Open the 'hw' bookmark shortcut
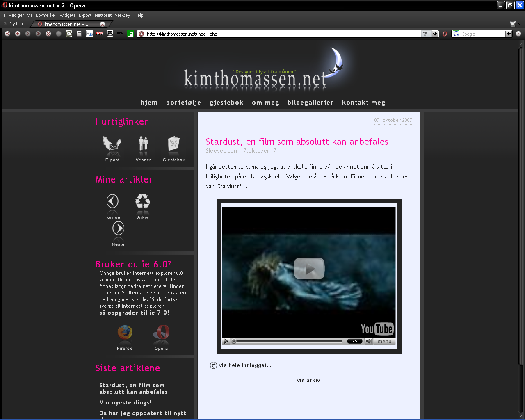The image size is (525, 420). point(89,34)
